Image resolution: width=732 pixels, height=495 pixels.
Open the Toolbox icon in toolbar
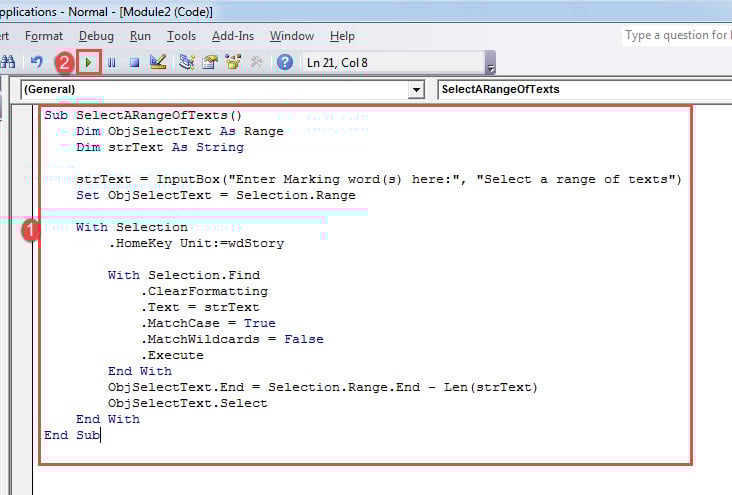[x=256, y=62]
